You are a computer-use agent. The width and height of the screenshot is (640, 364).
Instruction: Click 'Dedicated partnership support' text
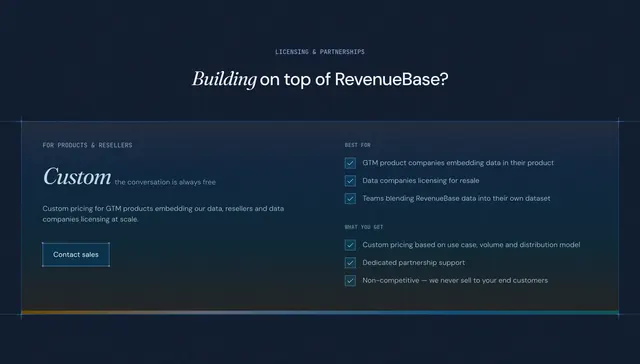[x=413, y=263]
